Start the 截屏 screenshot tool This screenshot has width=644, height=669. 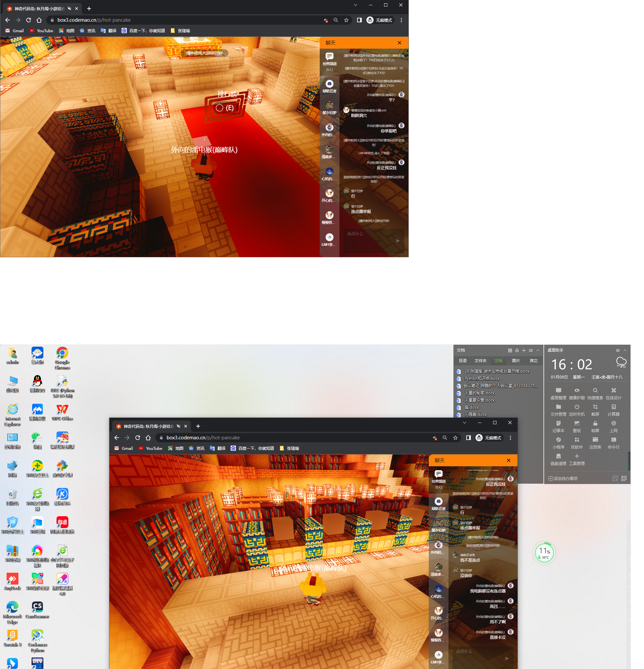click(x=595, y=410)
